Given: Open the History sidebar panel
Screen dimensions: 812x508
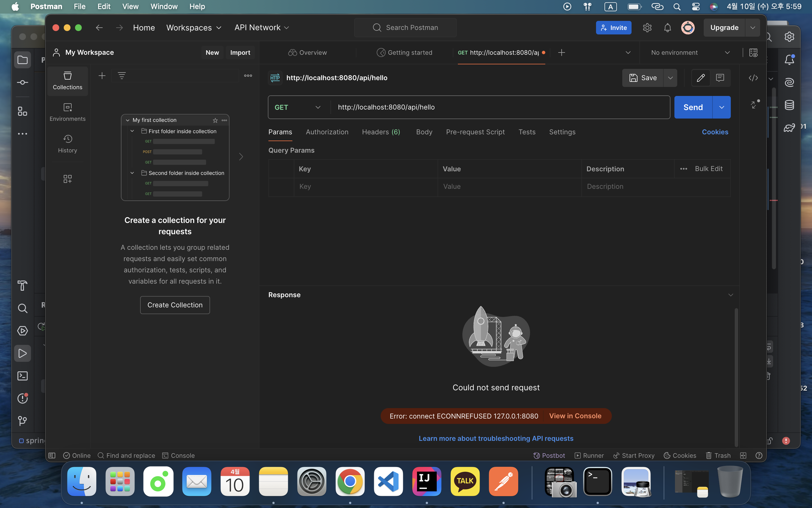Looking at the screenshot, I should (67, 144).
